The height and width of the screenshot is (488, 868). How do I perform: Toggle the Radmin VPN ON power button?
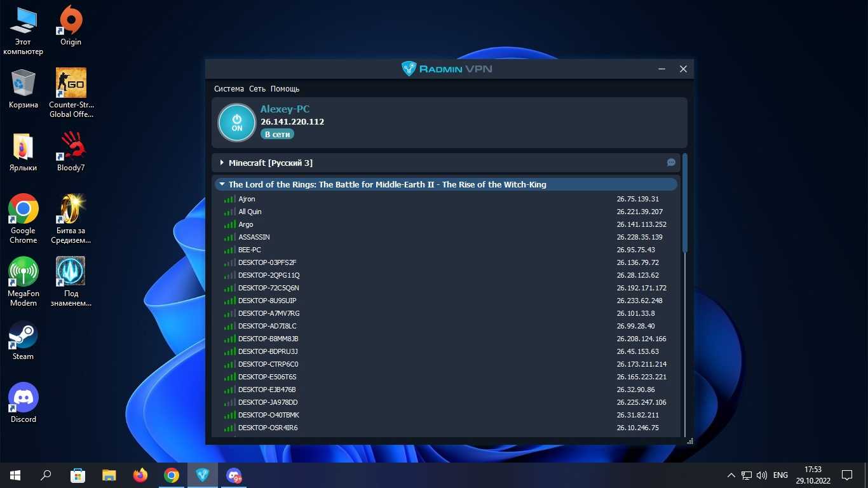(x=237, y=123)
